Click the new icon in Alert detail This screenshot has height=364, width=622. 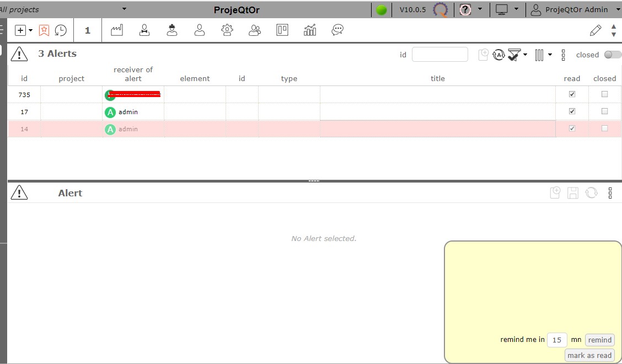(555, 193)
